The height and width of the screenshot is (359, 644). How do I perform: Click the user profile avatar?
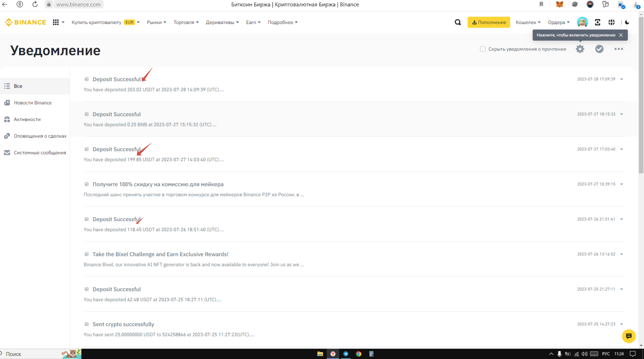coord(582,23)
